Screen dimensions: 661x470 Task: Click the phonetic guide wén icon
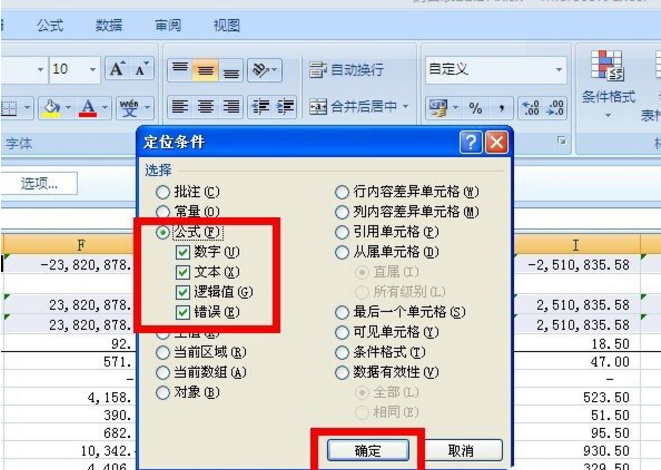point(129,108)
